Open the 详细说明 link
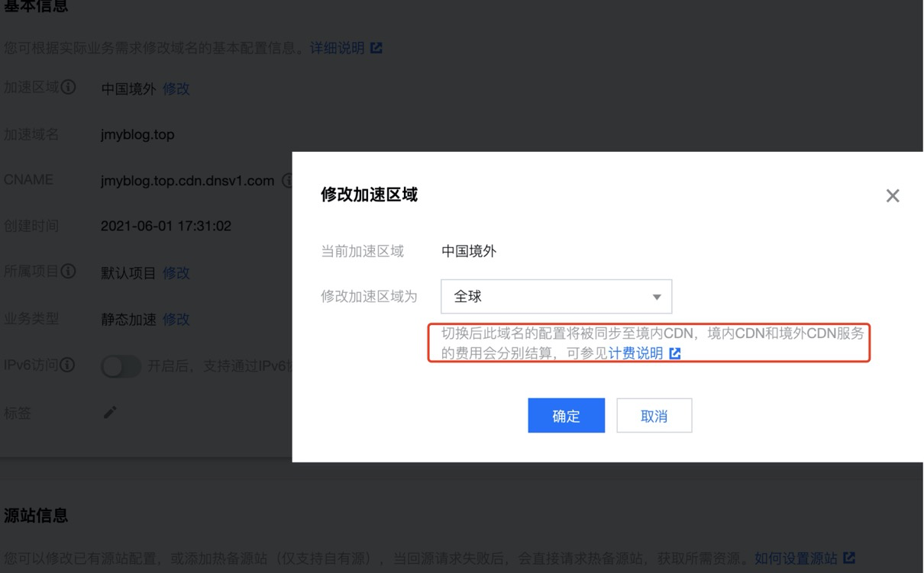 click(337, 48)
